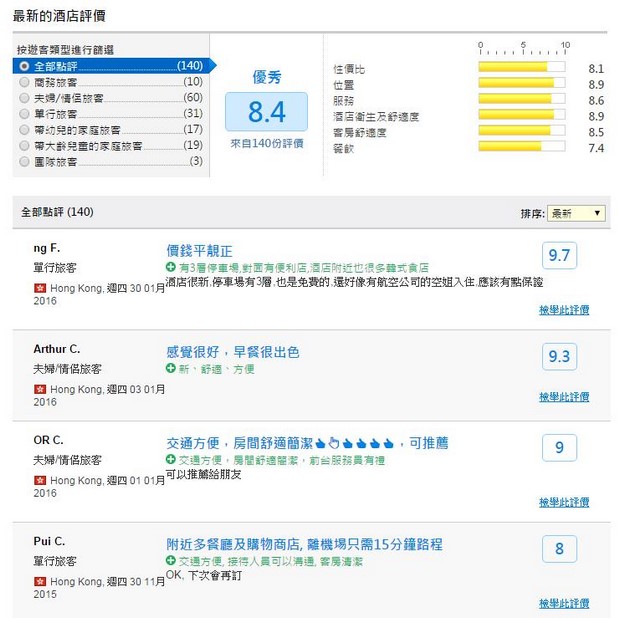The image size is (620, 618).
Task: Click the text 可以推薦給朋友
Action: coord(203,474)
